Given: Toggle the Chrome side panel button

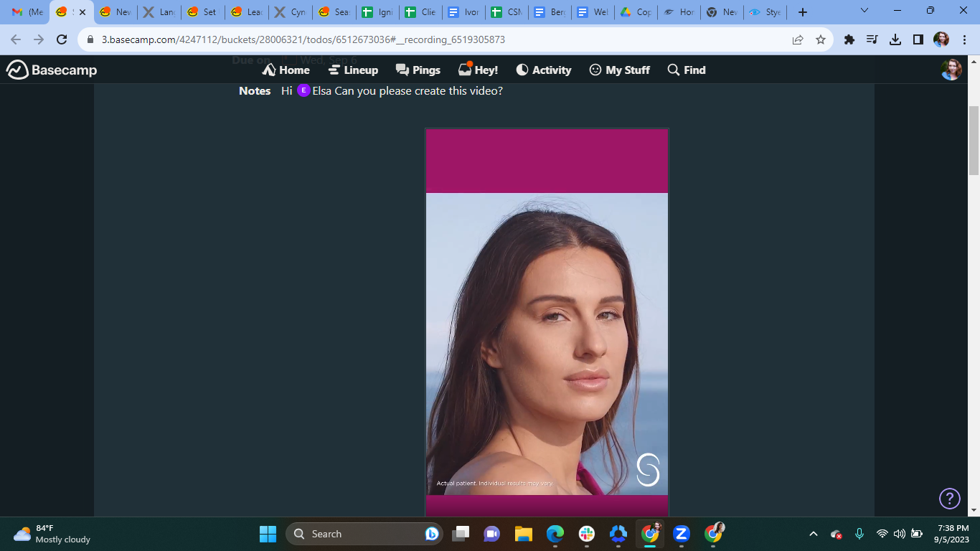Looking at the screenshot, I should click(x=918, y=39).
